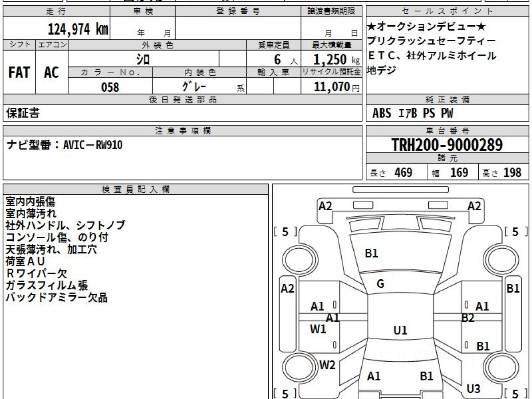532x399 pixels.
Task: Click the length value 469
Action: tap(403, 172)
